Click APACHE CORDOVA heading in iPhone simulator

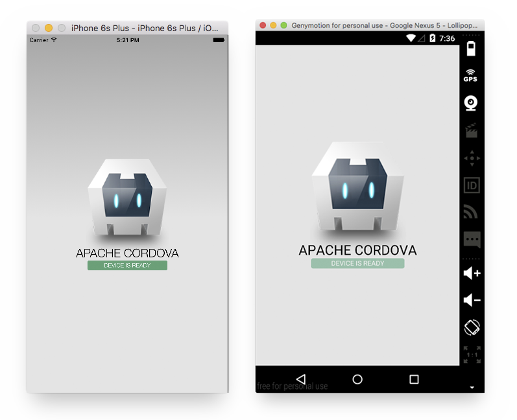click(x=127, y=253)
